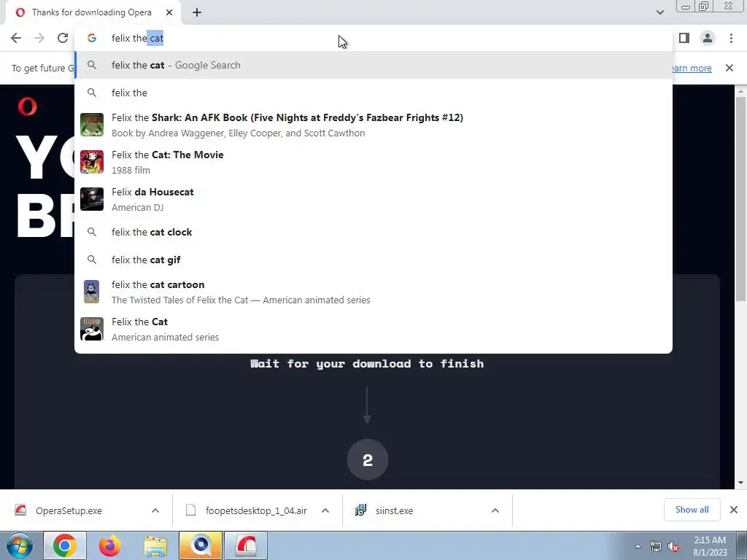Screen dimensions: 747x560
Task: Expand options for OperaSetup.exe download
Action: 155,510
